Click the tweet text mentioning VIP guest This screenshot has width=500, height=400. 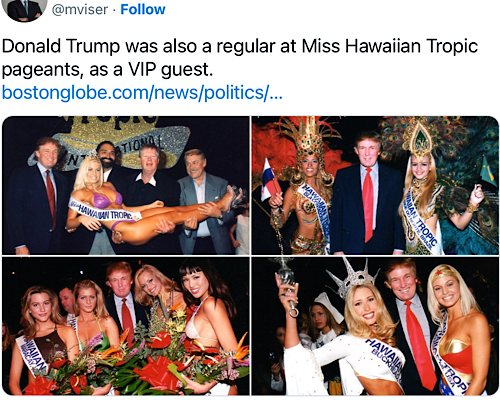(x=240, y=58)
